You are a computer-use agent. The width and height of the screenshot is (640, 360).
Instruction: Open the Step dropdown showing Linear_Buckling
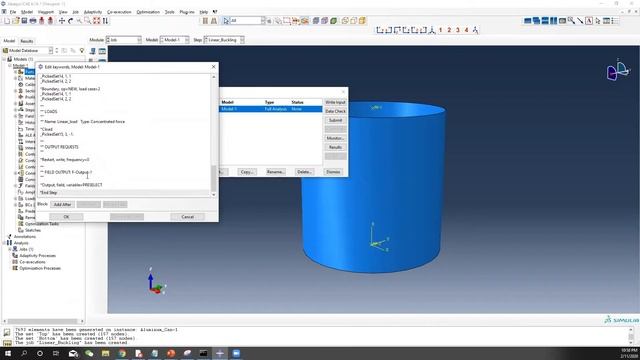click(x=224, y=40)
